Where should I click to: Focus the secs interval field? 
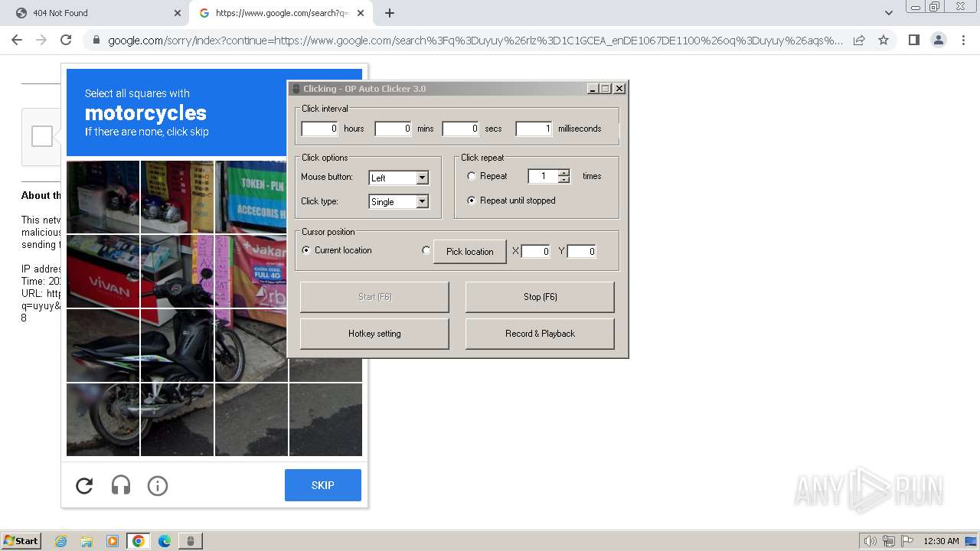click(461, 129)
